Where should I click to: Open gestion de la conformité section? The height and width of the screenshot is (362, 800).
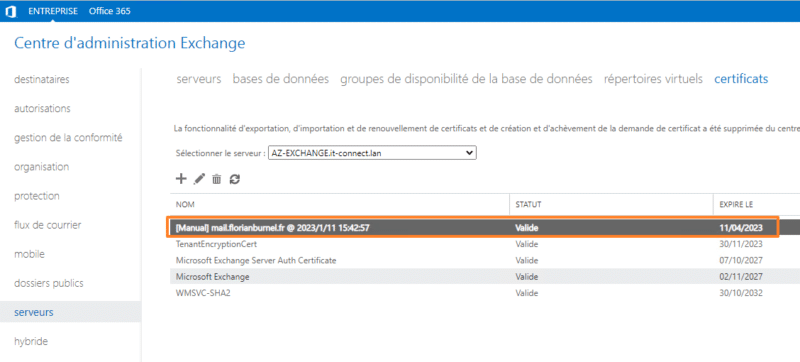pyautogui.click(x=68, y=138)
